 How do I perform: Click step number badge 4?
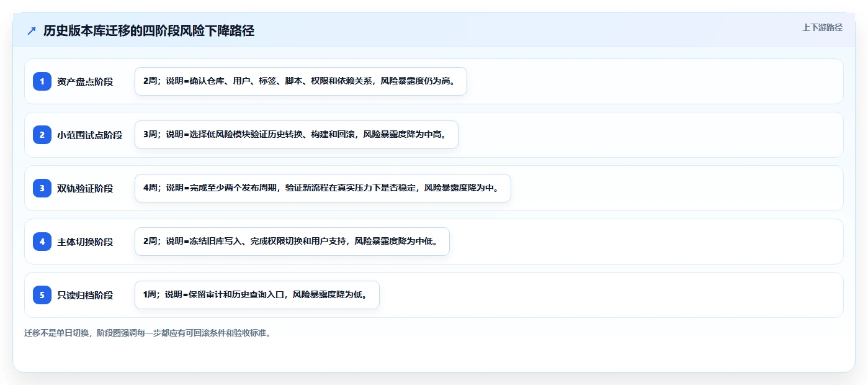[42, 242]
